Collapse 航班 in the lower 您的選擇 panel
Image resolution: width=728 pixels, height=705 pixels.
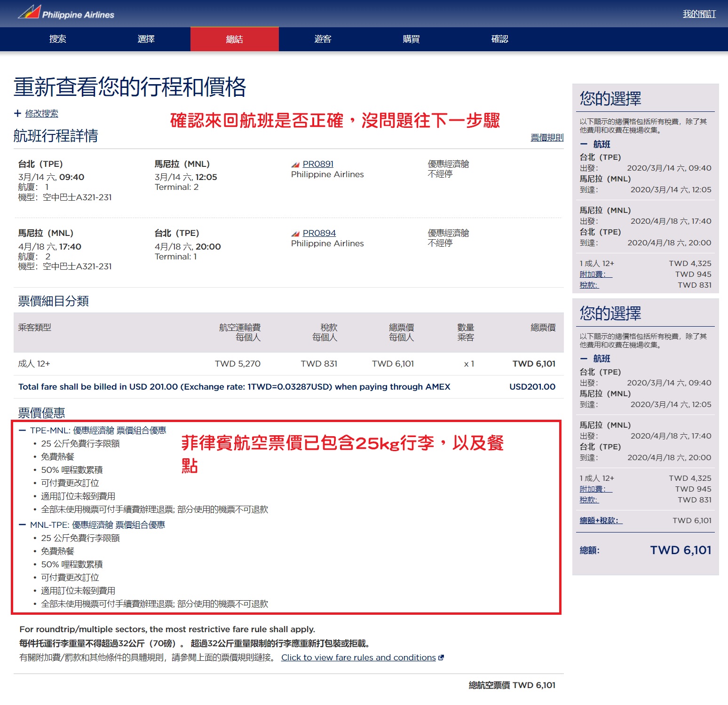click(x=584, y=359)
